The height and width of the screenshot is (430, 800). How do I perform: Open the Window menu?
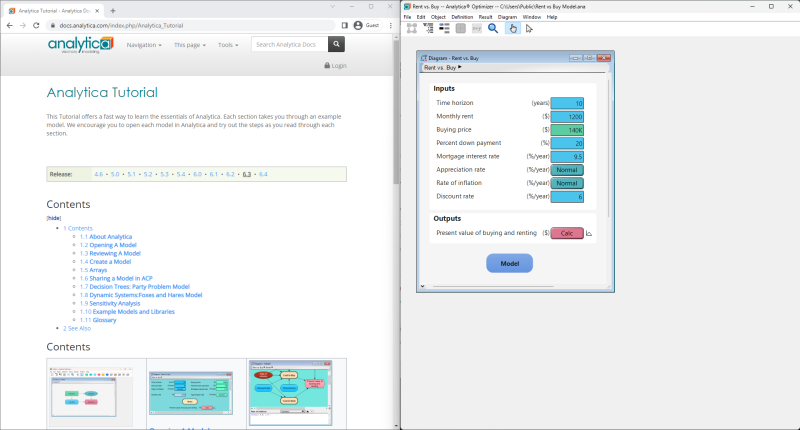coord(532,17)
